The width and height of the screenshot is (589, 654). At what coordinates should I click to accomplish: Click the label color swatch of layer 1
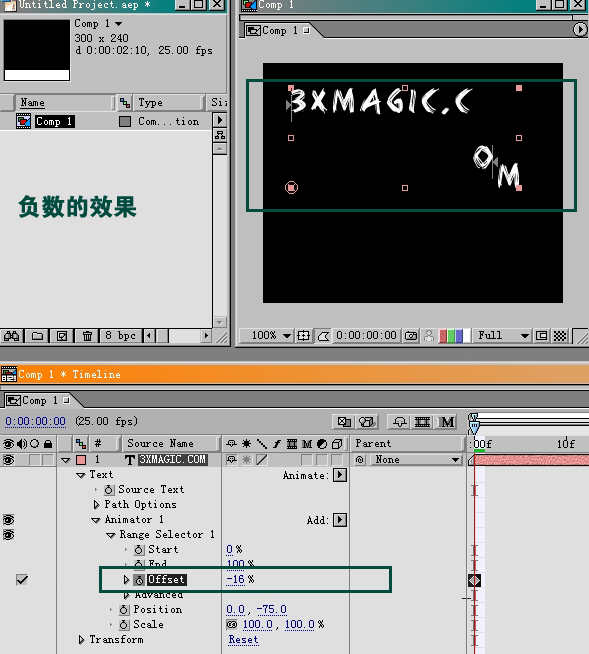pyautogui.click(x=81, y=460)
